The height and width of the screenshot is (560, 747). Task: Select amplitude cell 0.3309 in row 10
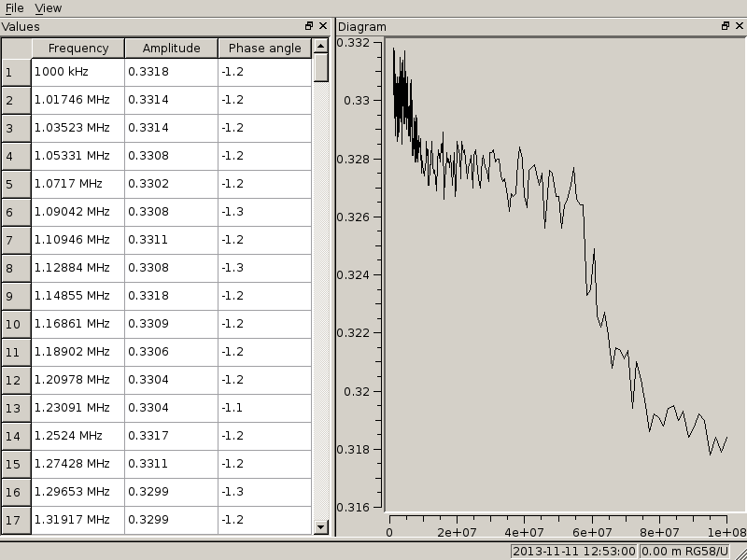coord(171,324)
